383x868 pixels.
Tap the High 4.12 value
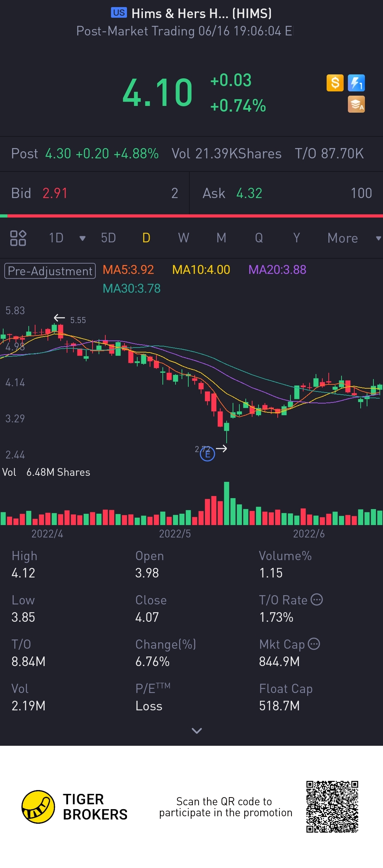[23, 573]
